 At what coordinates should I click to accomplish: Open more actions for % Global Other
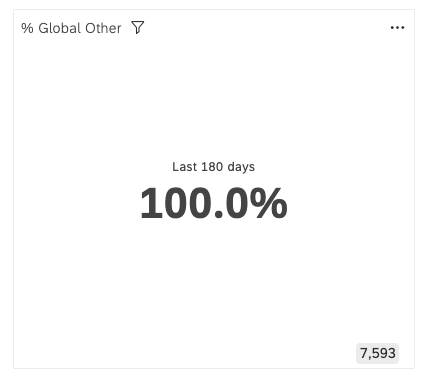(x=397, y=28)
